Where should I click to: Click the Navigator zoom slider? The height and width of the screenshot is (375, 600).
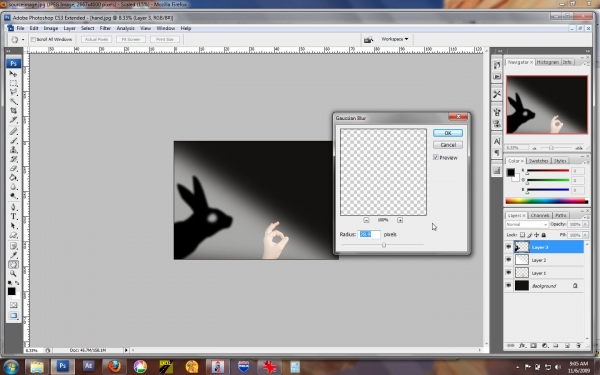tap(551, 148)
